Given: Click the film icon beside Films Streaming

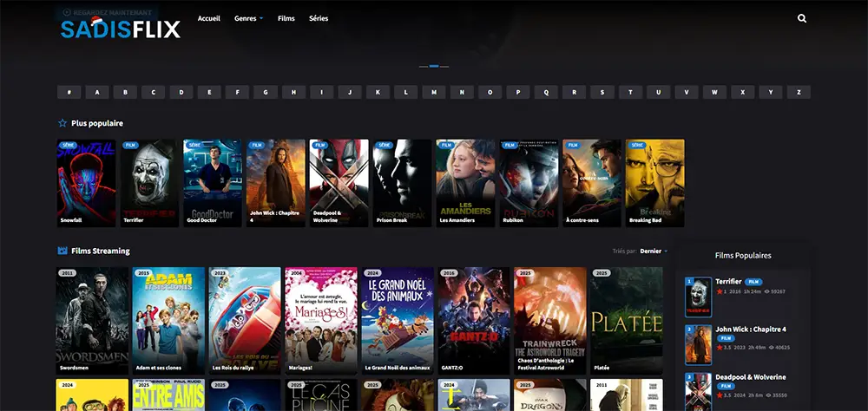Looking at the screenshot, I should pos(62,251).
